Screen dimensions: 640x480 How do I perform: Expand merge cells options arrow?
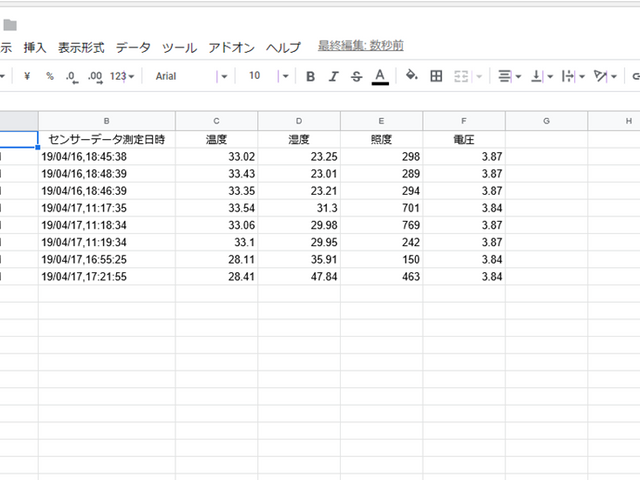(x=479, y=76)
